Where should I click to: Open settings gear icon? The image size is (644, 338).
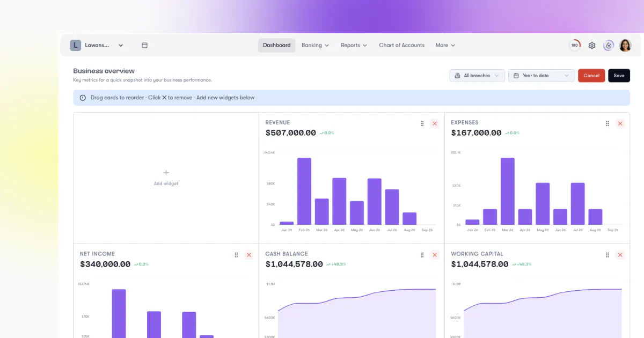(x=592, y=46)
